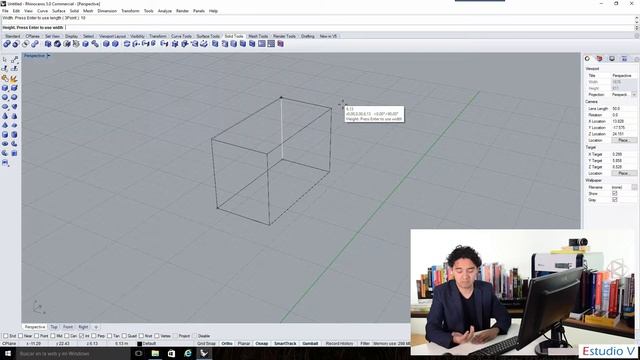Click the Default layer color swatch

pos(139,344)
